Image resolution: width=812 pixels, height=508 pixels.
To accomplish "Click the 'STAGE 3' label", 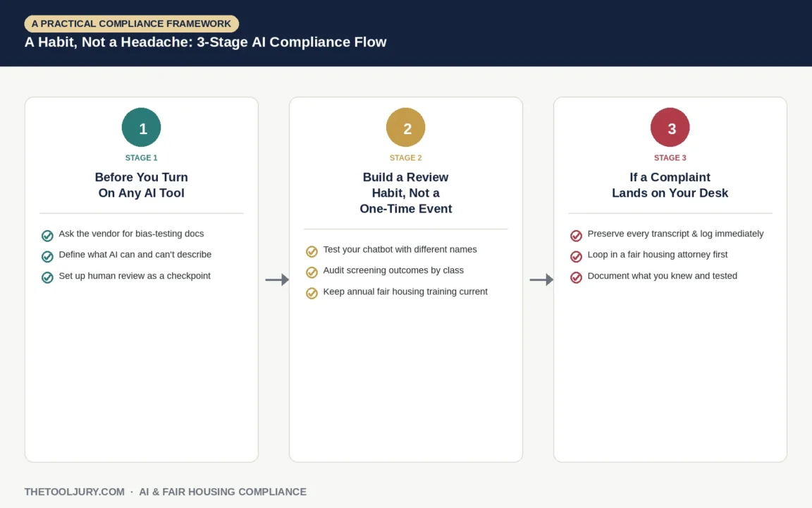I will pos(670,157).
